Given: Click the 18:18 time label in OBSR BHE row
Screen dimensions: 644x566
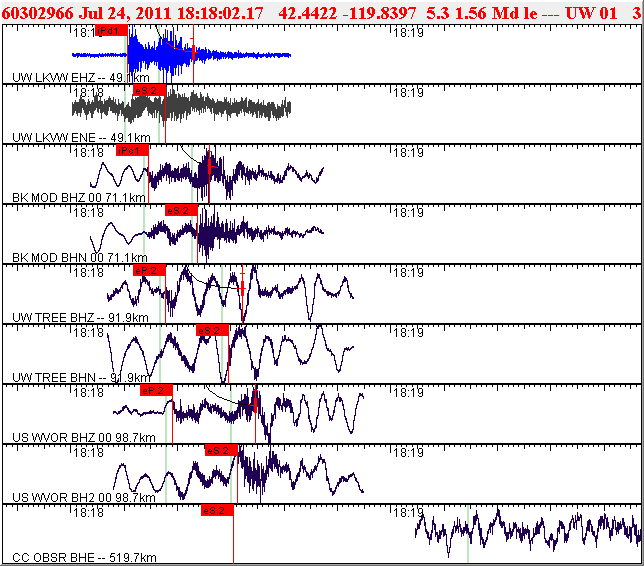Looking at the screenshot, I should pos(89,512).
